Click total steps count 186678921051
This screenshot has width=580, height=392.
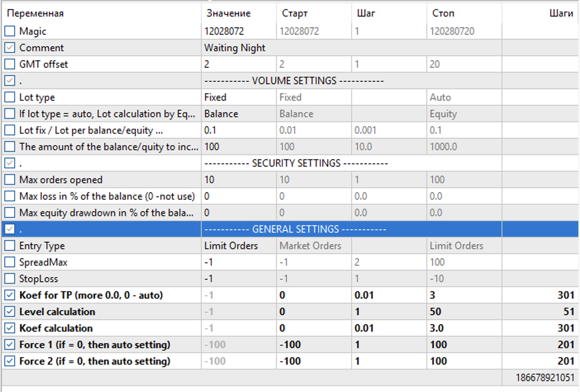tap(545, 378)
